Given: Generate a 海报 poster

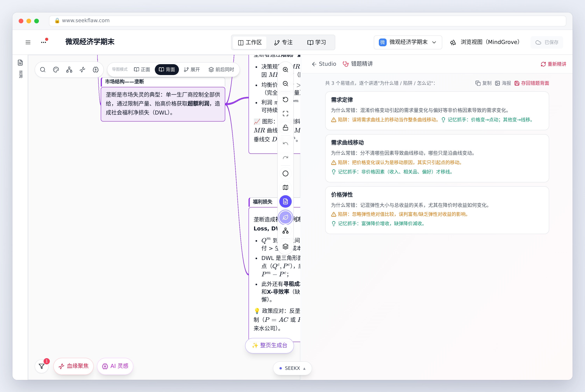Looking at the screenshot, I should click(503, 83).
